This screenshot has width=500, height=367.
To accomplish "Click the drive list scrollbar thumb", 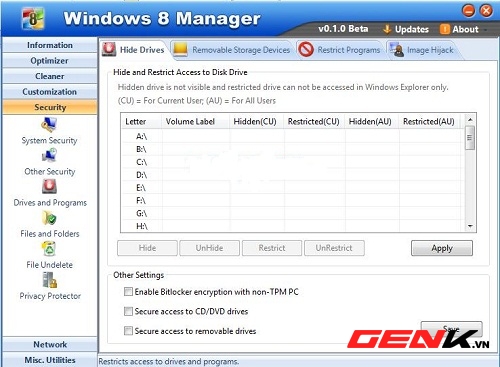I will pos(470,138).
